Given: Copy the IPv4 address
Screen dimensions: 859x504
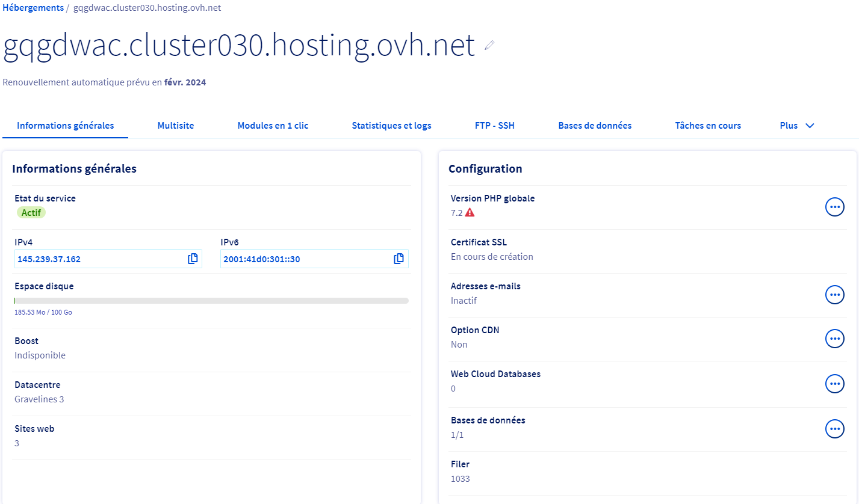Looking at the screenshot, I should tap(193, 259).
